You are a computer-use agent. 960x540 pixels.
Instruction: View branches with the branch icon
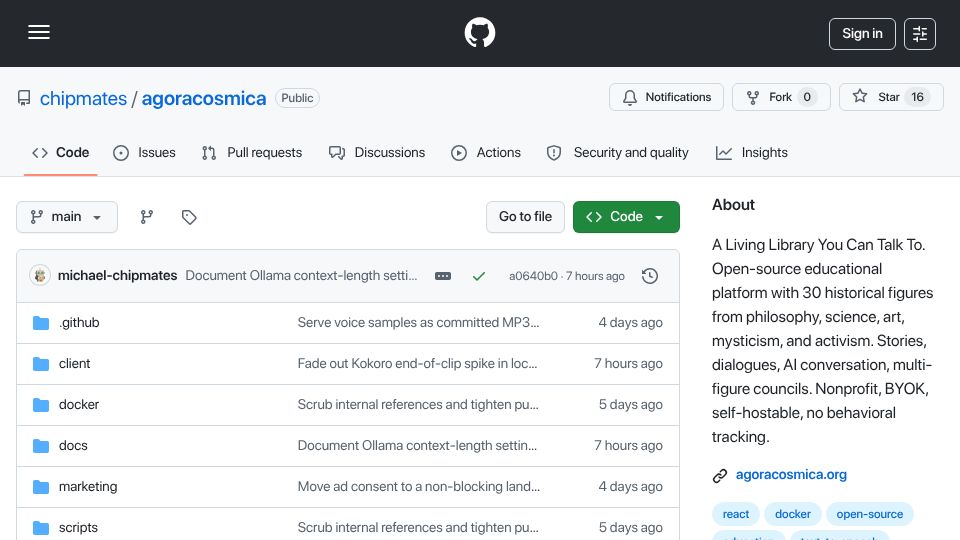(x=146, y=217)
